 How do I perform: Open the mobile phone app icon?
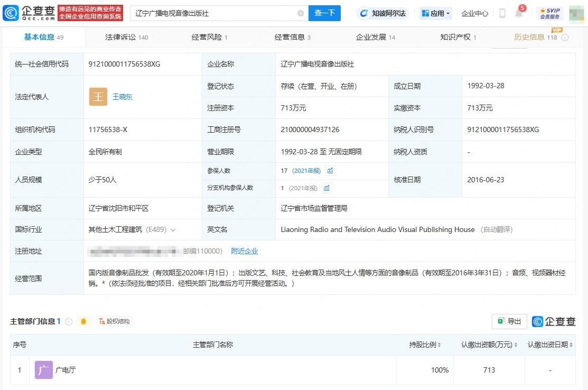pos(502,13)
